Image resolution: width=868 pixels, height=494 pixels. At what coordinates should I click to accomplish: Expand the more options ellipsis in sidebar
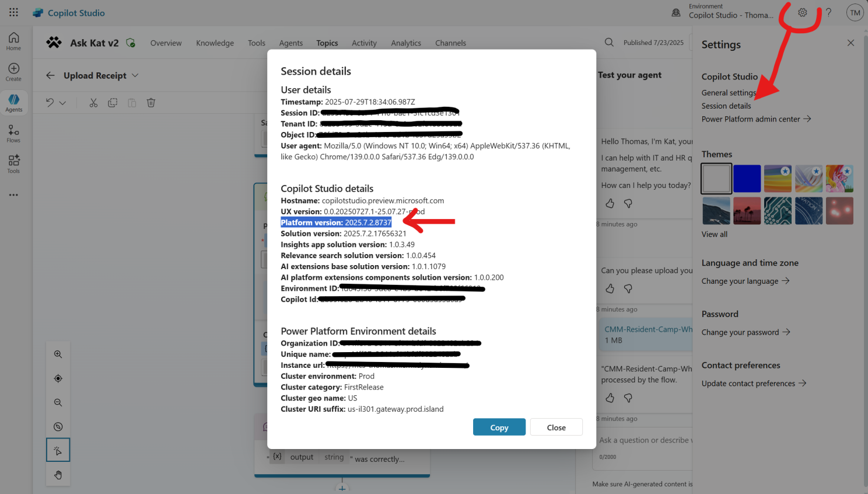pyautogui.click(x=13, y=195)
